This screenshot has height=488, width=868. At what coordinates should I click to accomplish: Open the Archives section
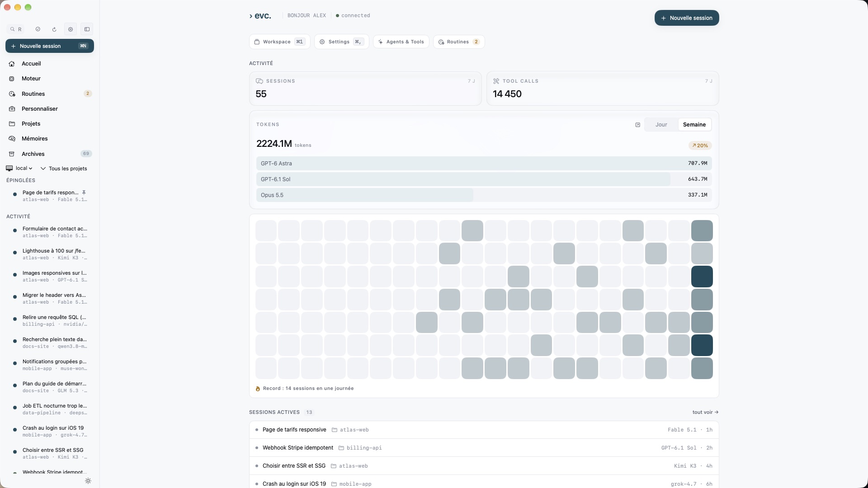coord(50,154)
